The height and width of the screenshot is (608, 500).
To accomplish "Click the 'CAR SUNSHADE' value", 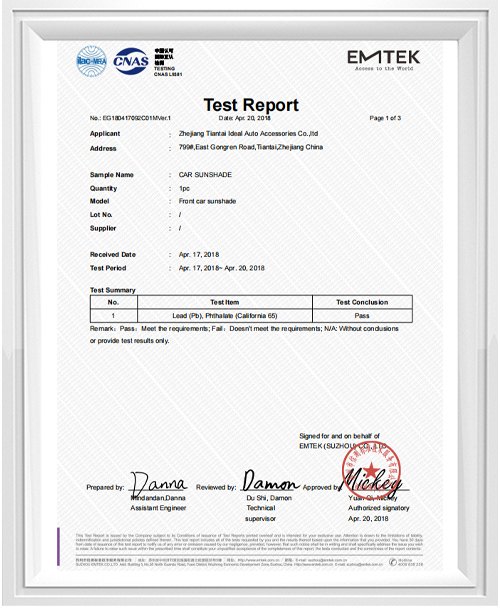I will point(205,174).
